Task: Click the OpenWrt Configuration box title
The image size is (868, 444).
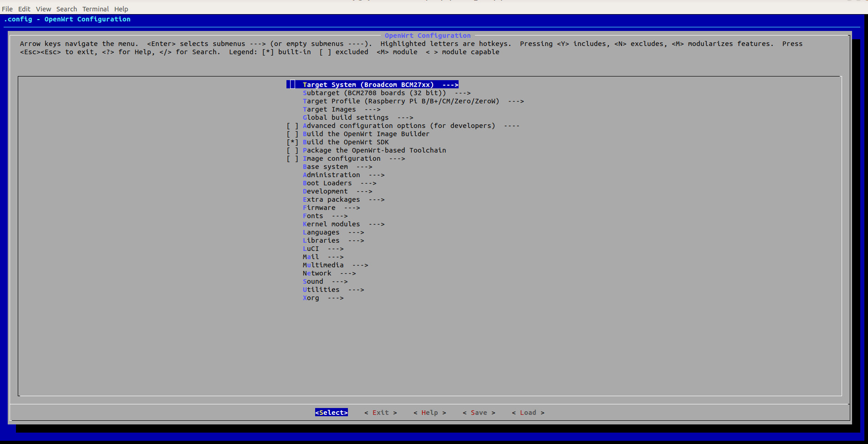Action: click(x=428, y=36)
